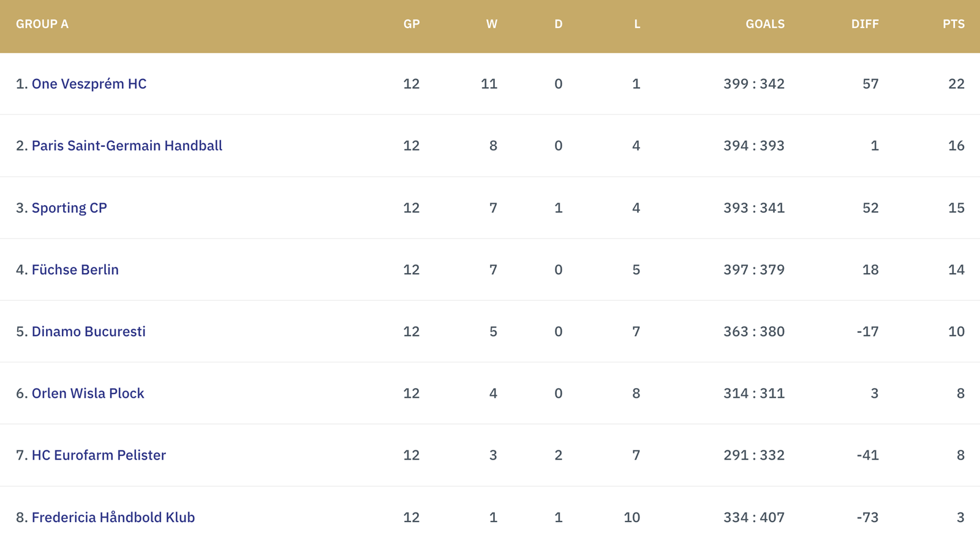Click the GOALS column header

[765, 24]
